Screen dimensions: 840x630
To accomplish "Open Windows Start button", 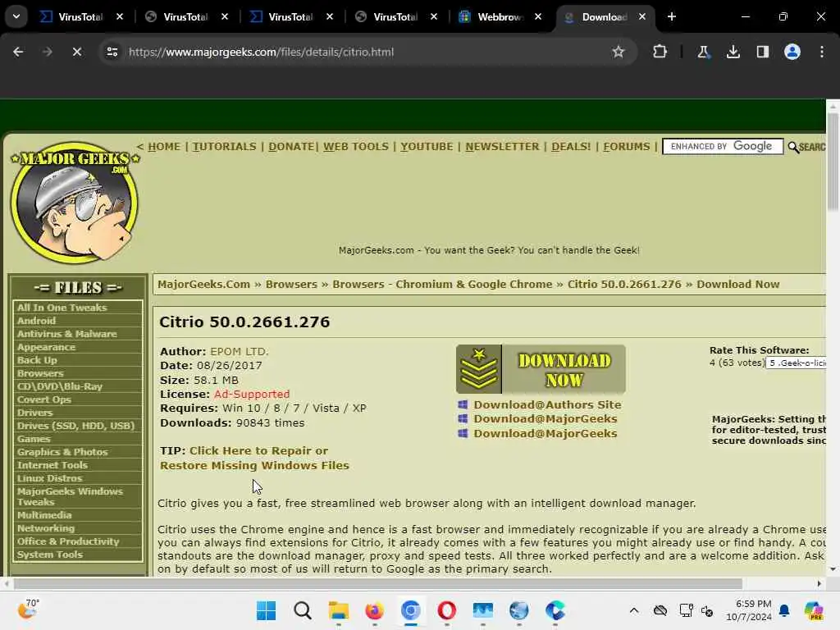I will click(x=267, y=610).
